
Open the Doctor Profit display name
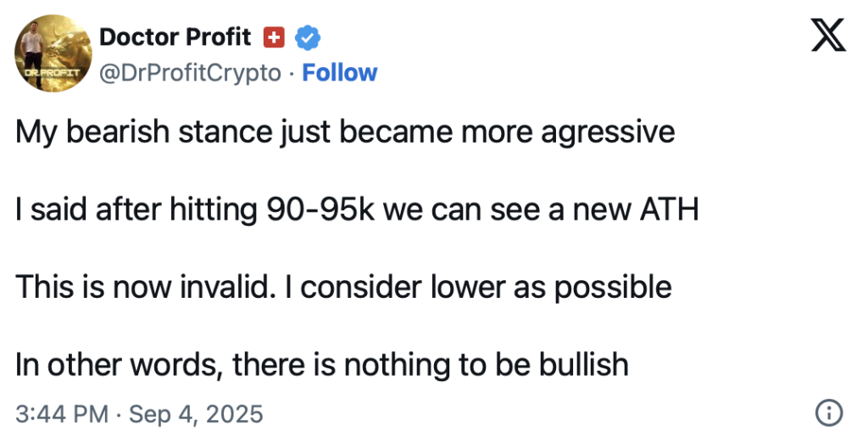(x=175, y=37)
